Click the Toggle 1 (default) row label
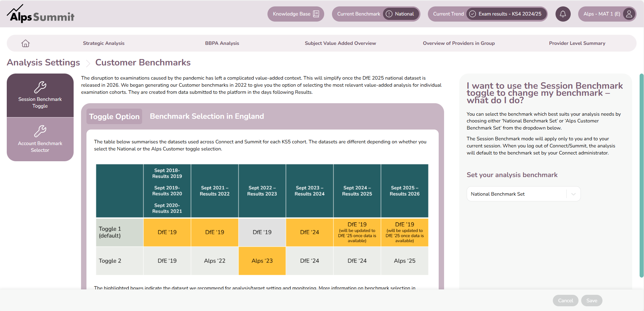 [120, 232]
